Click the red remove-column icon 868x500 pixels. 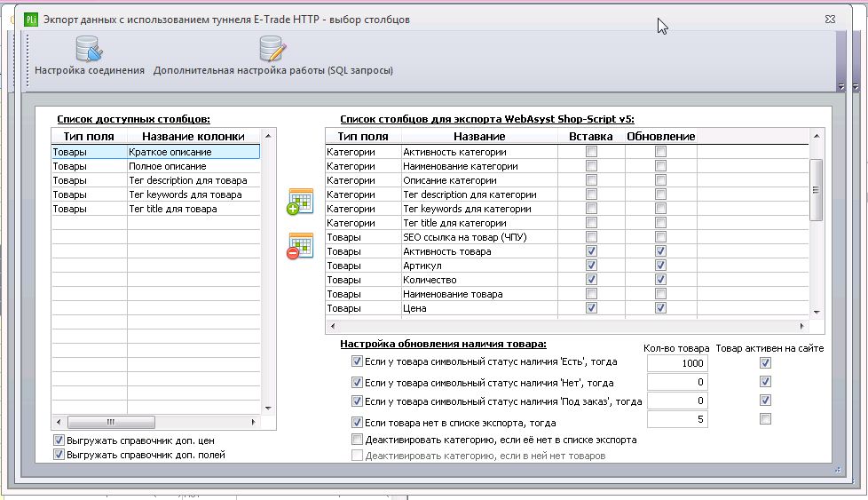tap(300, 246)
